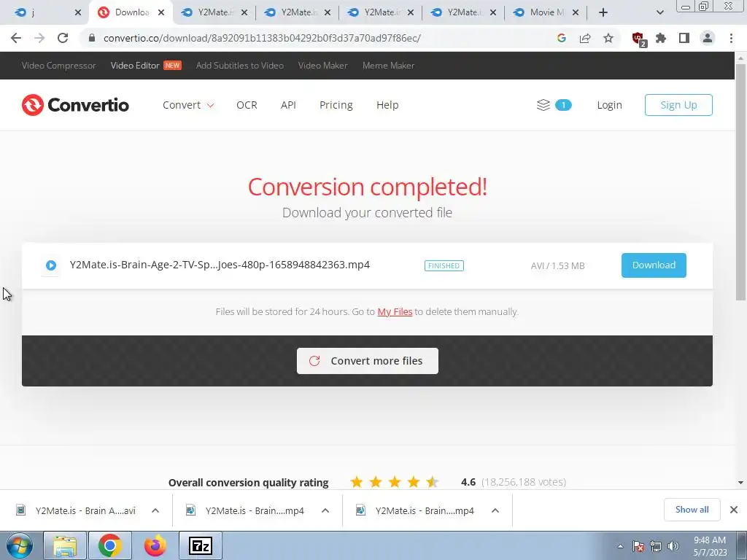
Task: Click the Share this page icon
Action: 585,38
